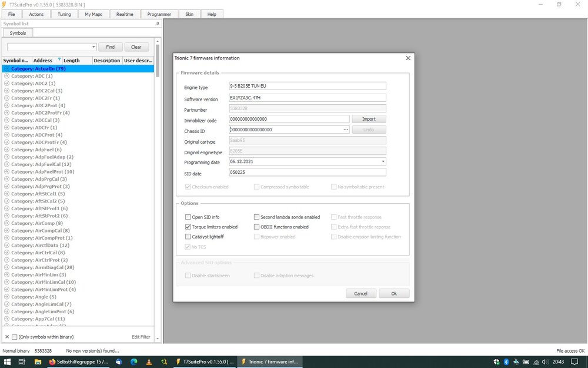Open the Wi-Fi network tray icon
Image resolution: width=588 pixels, height=368 pixels.
click(x=536, y=362)
